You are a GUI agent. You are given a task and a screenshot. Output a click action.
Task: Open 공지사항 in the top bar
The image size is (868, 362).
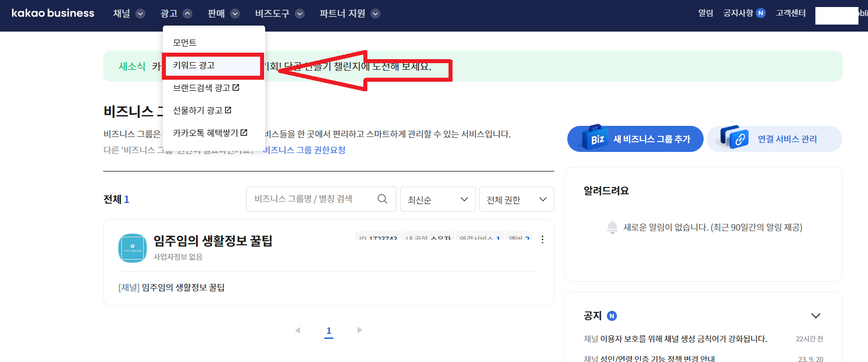[738, 13]
